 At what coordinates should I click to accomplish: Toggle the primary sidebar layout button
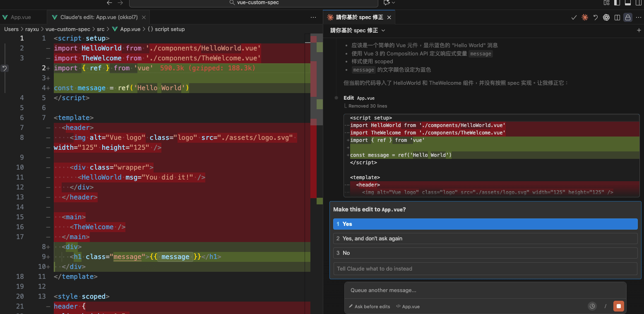click(617, 2)
